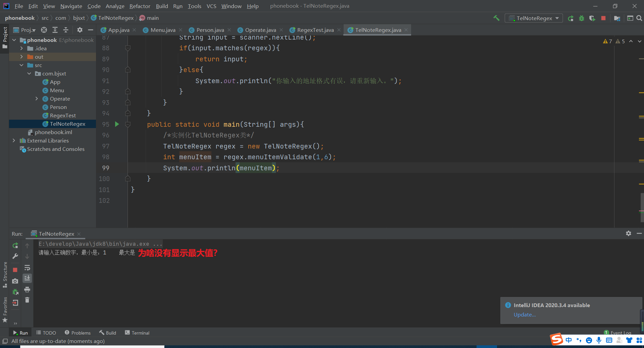
Task: Open Run panel settings gear
Action: click(x=629, y=233)
